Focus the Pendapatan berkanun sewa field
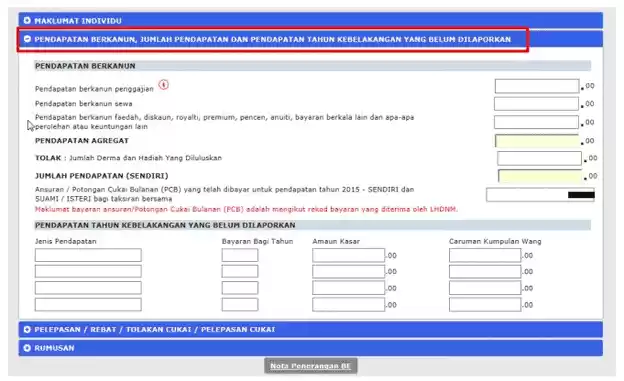The width and height of the screenshot is (624, 381). pyautogui.click(x=536, y=104)
